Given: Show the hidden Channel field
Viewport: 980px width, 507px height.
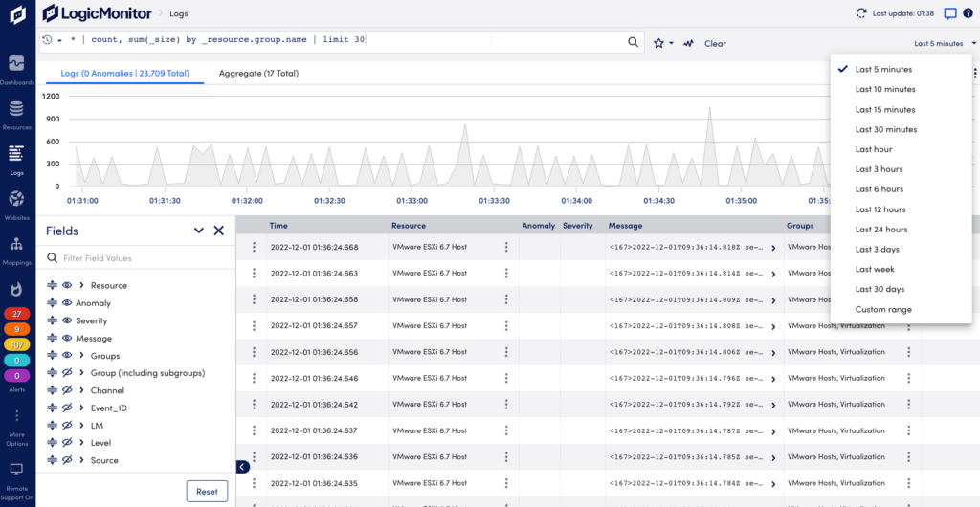Looking at the screenshot, I should tap(68, 390).
